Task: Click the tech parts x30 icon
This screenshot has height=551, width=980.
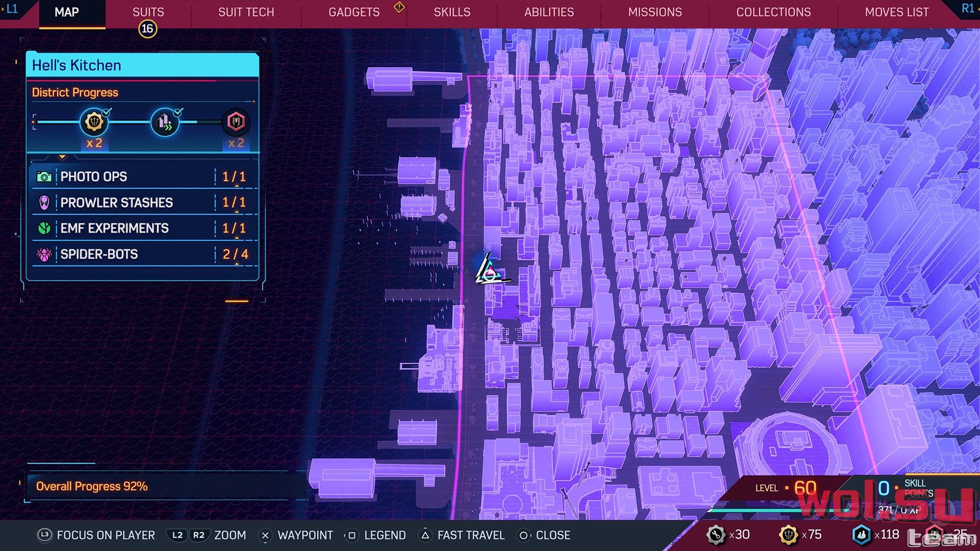Action: coord(716,535)
